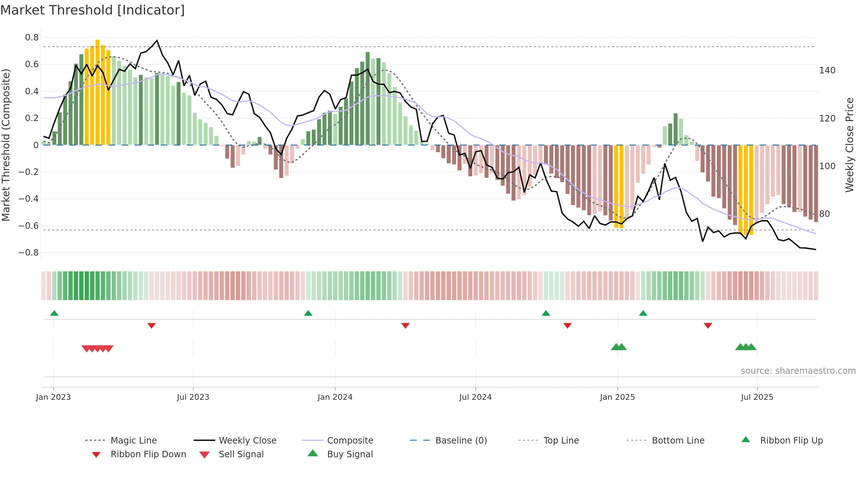The width and height of the screenshot is (868, 488).
Task: Click the 100 right axis tick label
Action: click(x=827, y=166)
